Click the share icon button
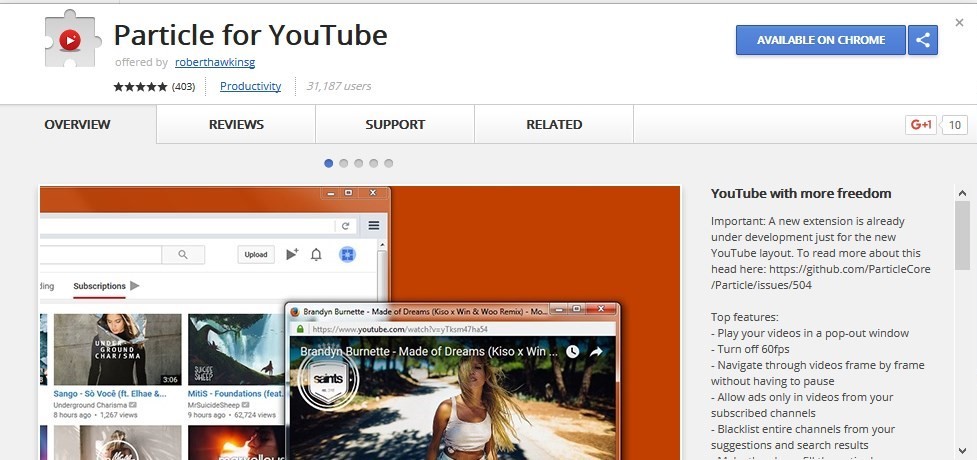This screenshot has width=977, height=460. coord(923,40)
